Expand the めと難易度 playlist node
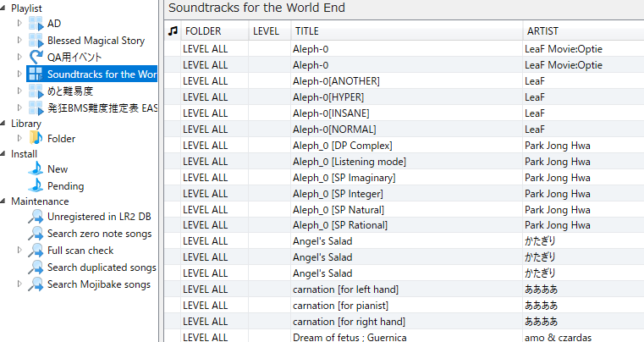This screenshot has width=644, height=342. point(19,91)
